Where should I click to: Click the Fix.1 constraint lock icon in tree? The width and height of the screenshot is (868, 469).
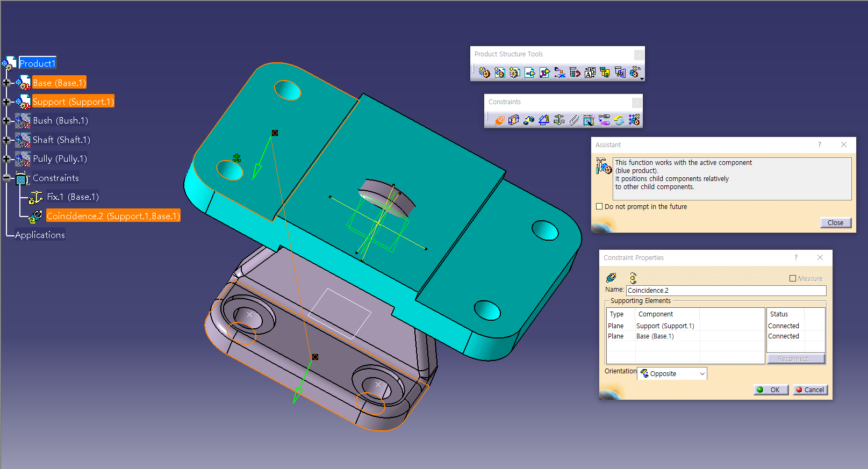(x=35, y=198)
